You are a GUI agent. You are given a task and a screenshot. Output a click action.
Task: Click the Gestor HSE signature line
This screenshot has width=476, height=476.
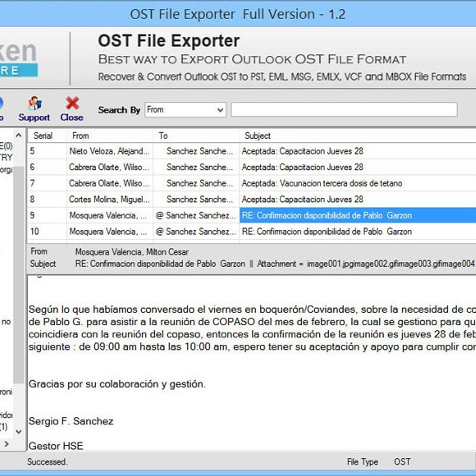coord(56,446)
